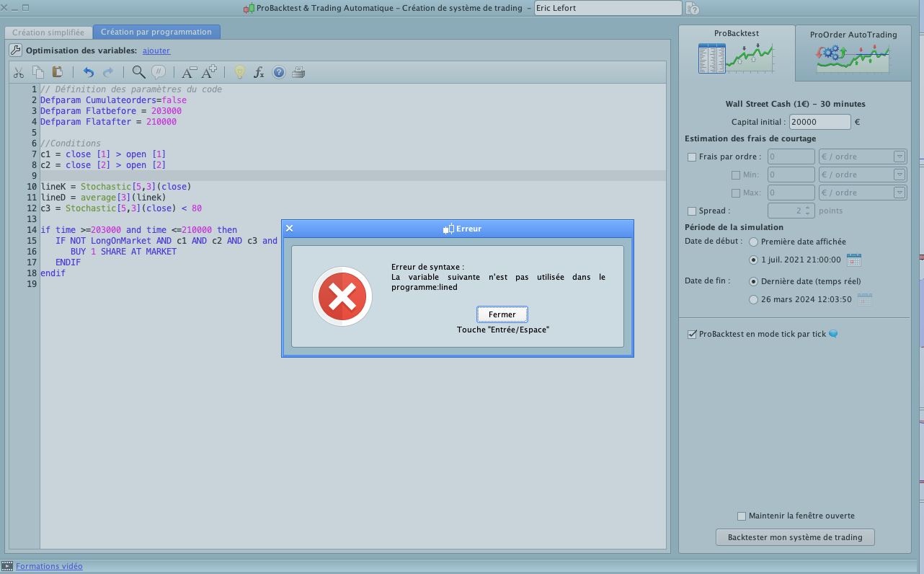
Task: Click code line 'Defparam Cumulateorders=false'
Action: coord(114,100)
